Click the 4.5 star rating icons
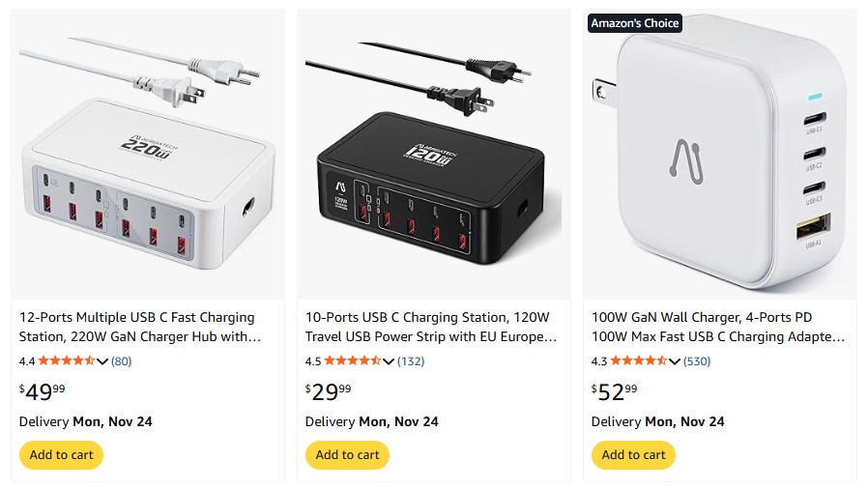Viewport: 868px width, 489px height. click(352, 361)
